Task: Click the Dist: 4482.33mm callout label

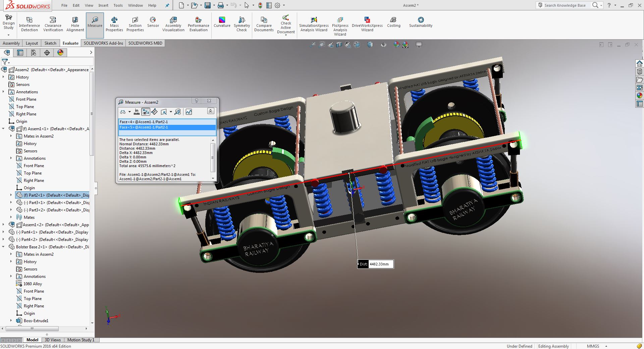Action: pos(375,264)
